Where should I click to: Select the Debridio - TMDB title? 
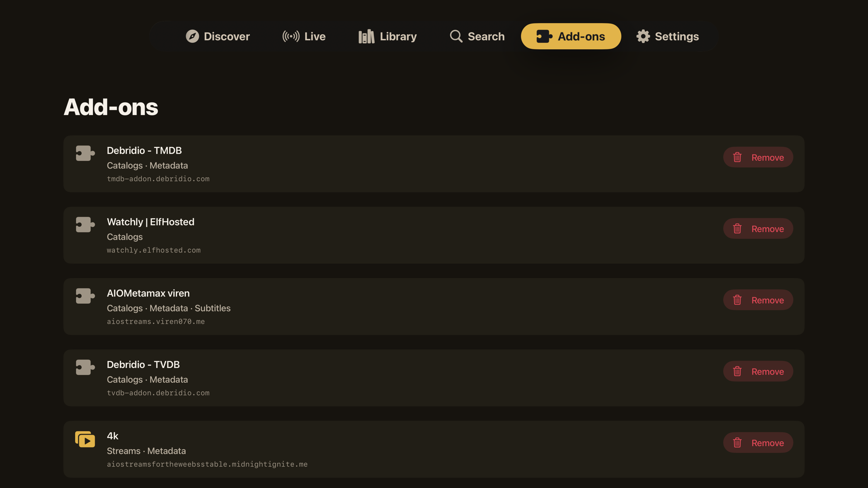coord(144,150)
